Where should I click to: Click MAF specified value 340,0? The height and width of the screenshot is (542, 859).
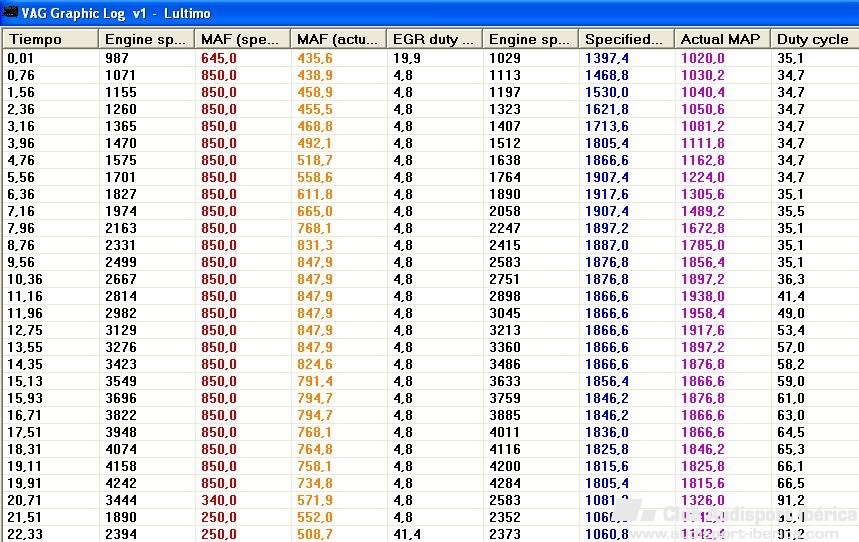coord(219,500)
